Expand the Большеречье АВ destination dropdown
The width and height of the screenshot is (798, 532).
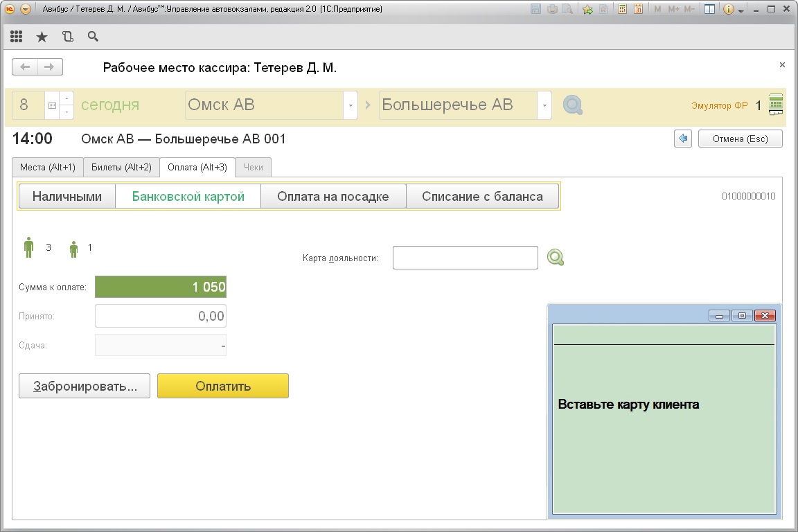(x=544, y=105)
